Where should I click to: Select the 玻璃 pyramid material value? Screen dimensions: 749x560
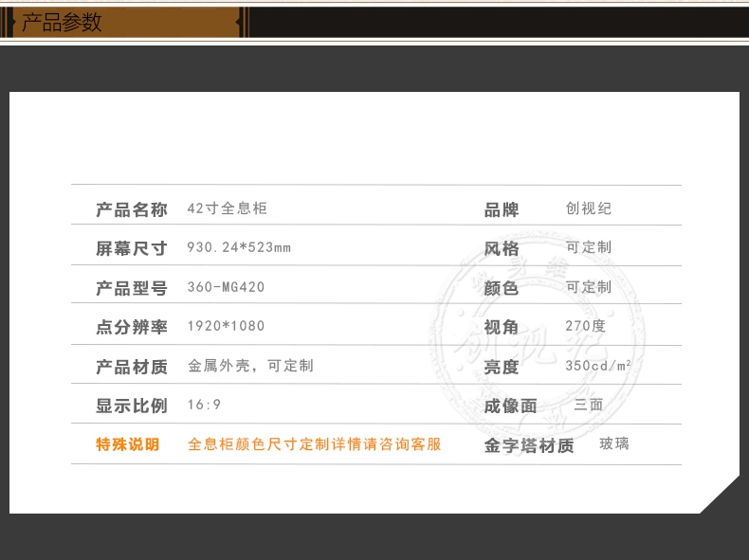point(613,443)
